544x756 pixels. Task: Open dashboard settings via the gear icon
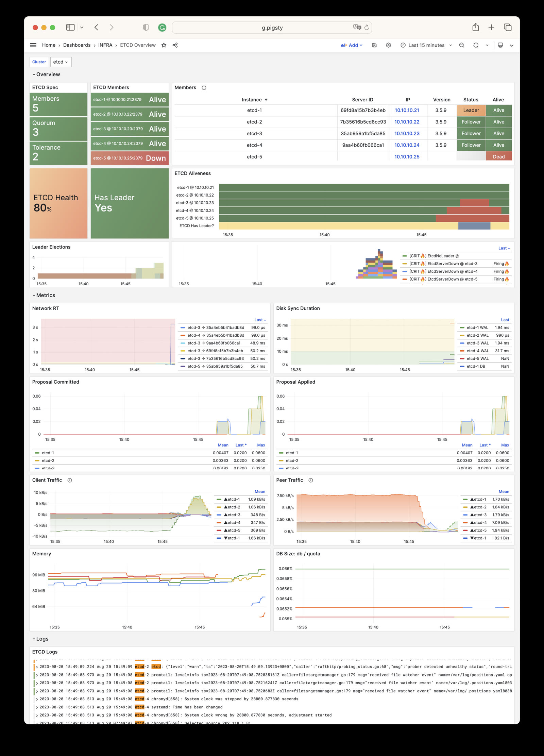point(388,45)
